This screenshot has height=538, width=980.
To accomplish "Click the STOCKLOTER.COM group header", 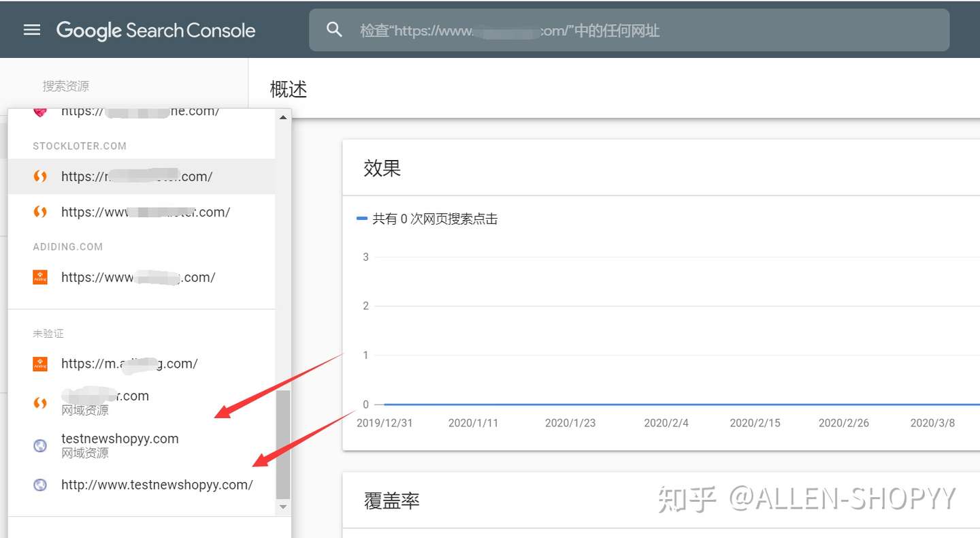I will click(x=80, y=146).
